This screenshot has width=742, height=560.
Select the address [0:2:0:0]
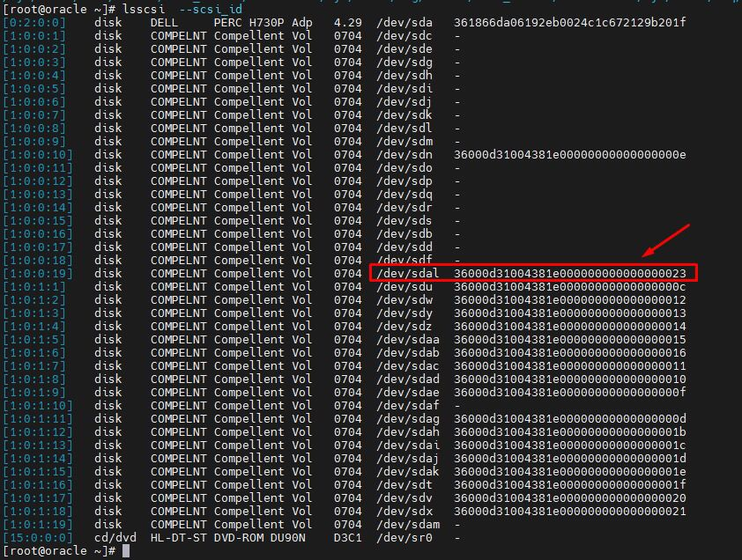click(x=34, y=22)
